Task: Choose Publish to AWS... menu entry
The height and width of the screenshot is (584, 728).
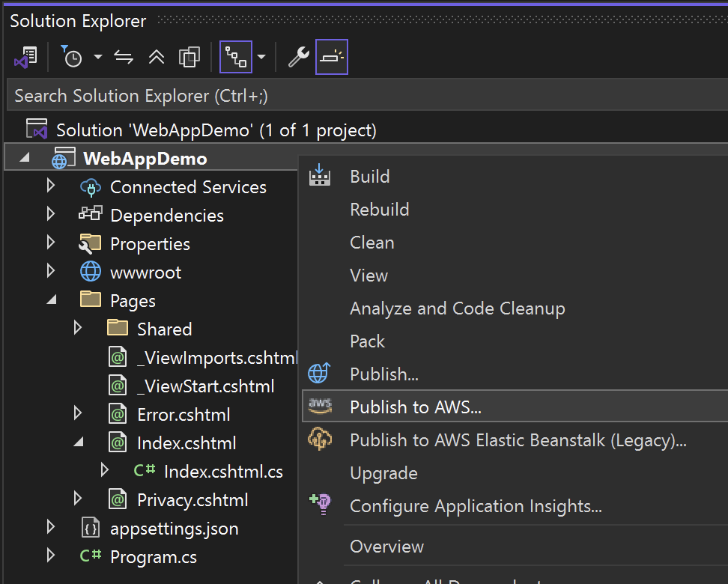Action: tap(515, 407)
